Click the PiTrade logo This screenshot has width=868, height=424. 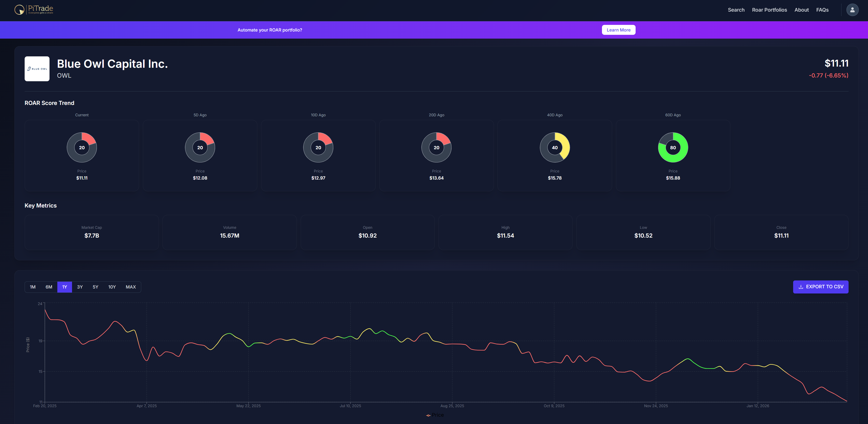[x=34, y=10]
